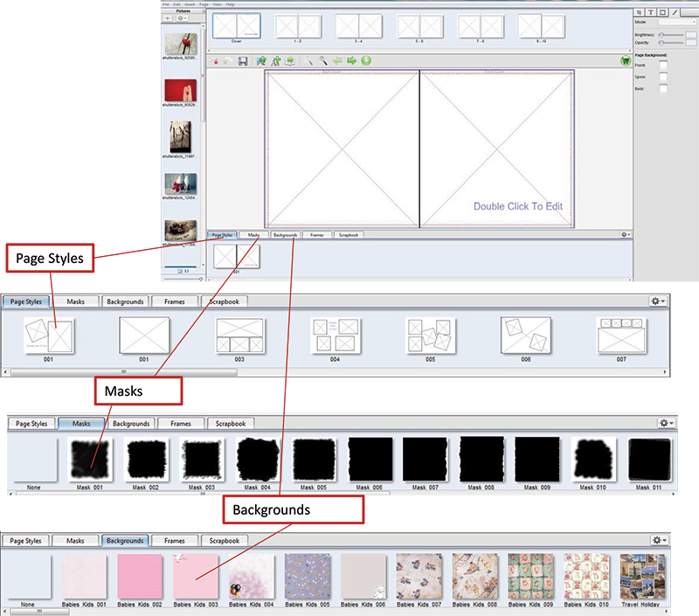Click the undo arrow in the toolbar
Image resolution: width=699 pixels, height=616 pixels.
(216, 61)
